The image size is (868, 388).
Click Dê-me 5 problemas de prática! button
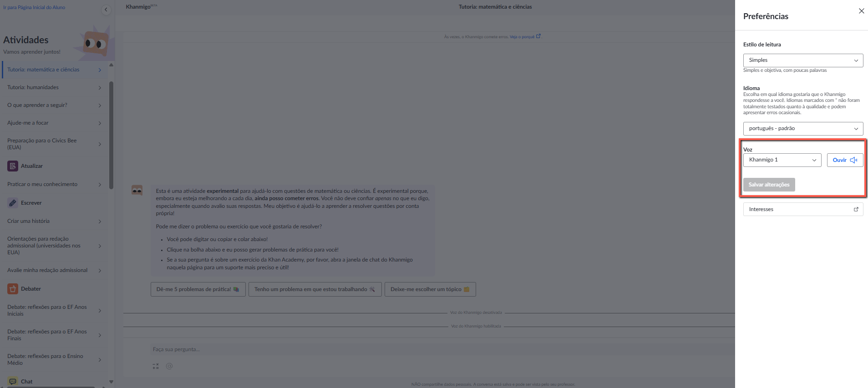click(198, 289)
